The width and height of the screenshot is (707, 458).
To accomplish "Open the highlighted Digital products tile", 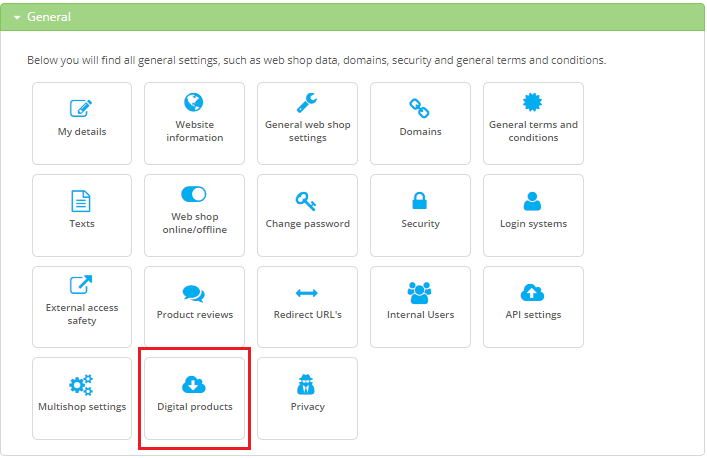I will click(x=194, y=398).
